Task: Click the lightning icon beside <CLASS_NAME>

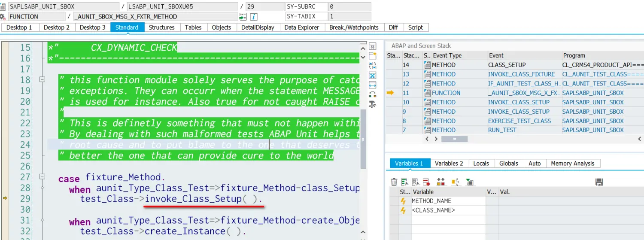Action: pyautogui.click(x=403, y=210)
